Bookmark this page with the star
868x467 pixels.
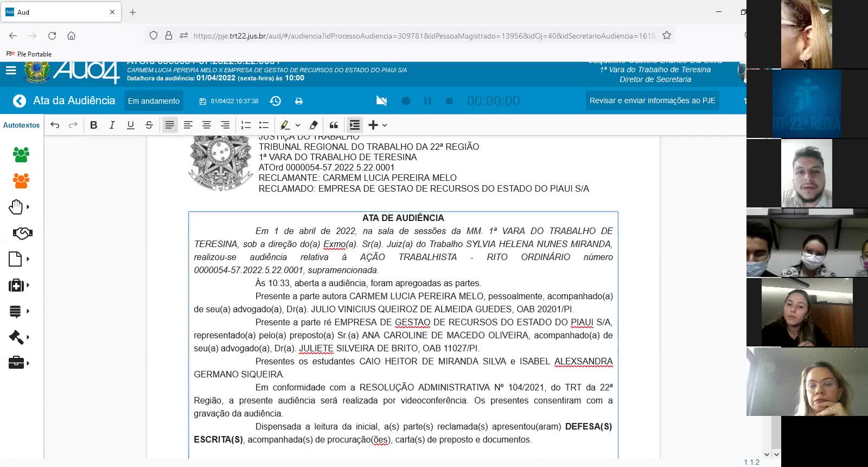667,35
